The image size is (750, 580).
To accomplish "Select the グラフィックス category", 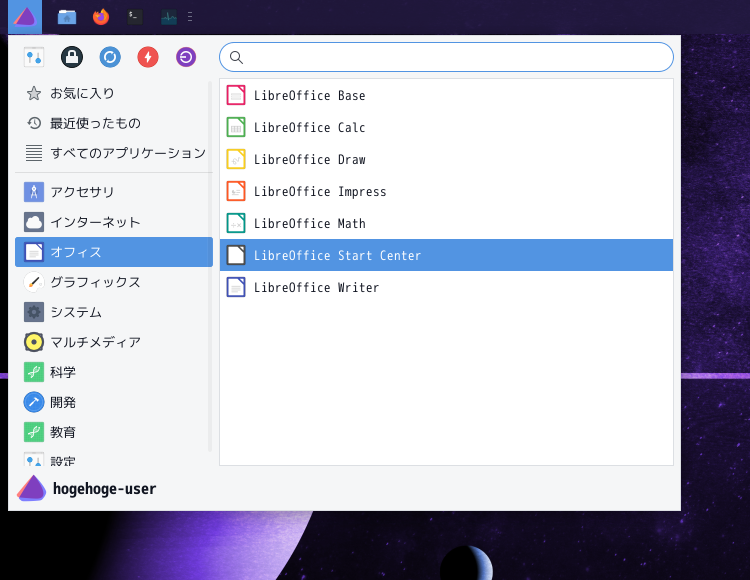I will [114, 282].
